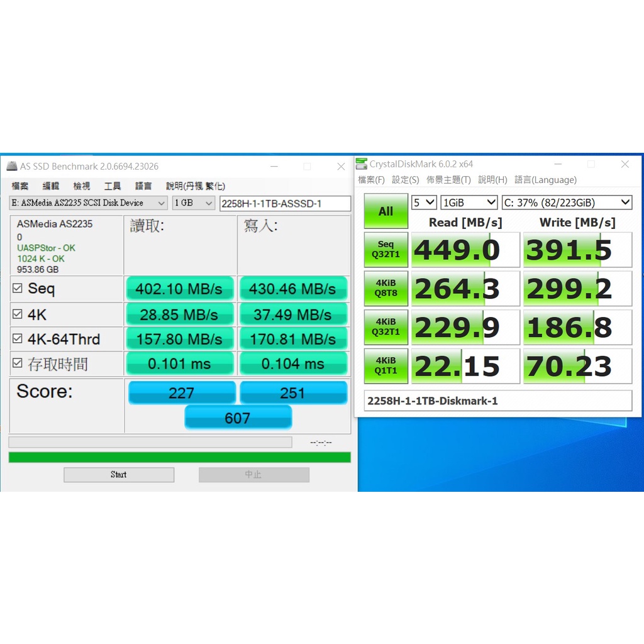Click the 607 total score button
Screen dimensions: 644x644
pyautogui.click(x=238, y=418)
